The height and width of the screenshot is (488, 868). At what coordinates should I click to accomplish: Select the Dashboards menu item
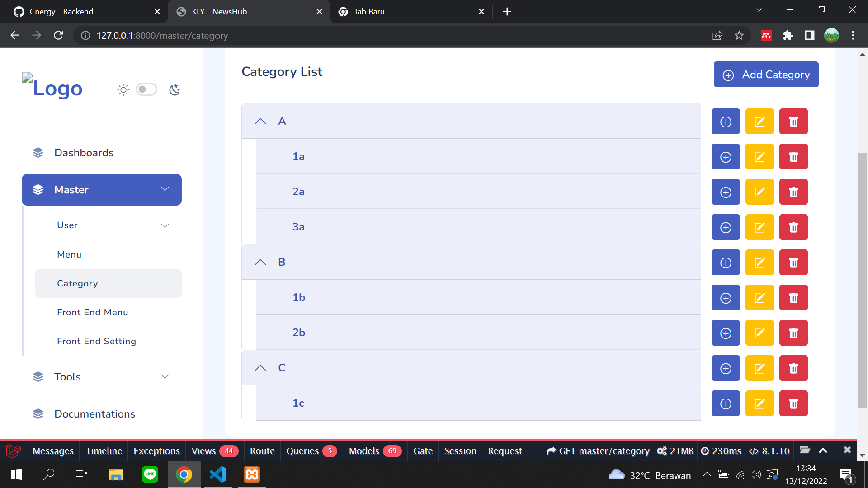tap(84, 153)
